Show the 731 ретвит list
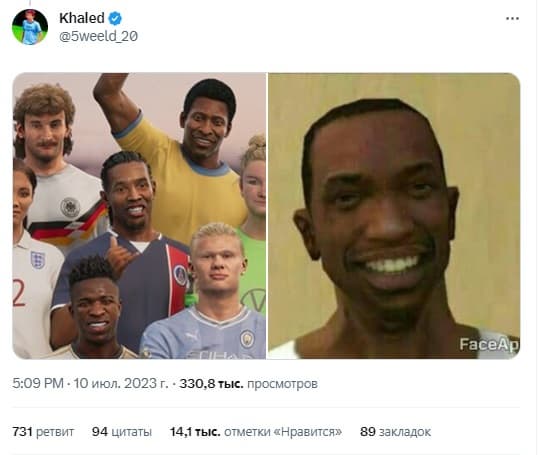This screenshot has height=455, width=538. point(43,431)
